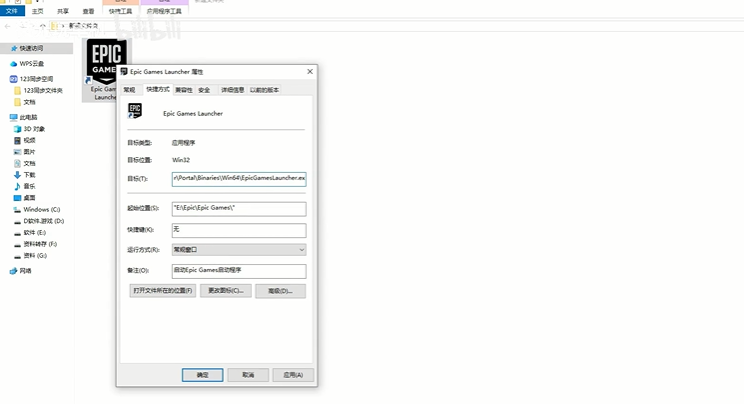The image size is (744, 404).
Task: Open WPS云盘 in the sidebar
Action: pos(33,63)
